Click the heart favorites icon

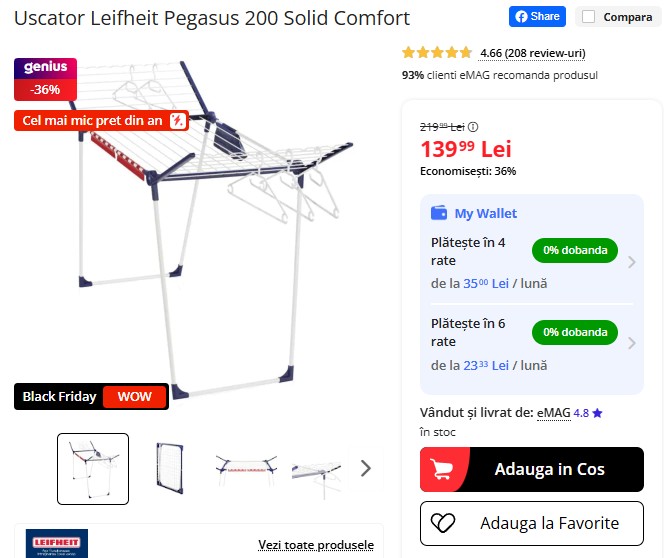coord(443,523)
